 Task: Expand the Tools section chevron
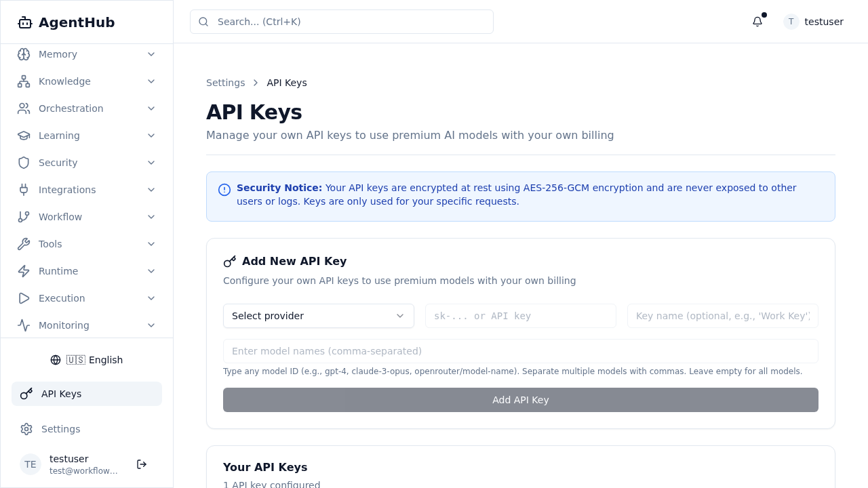click(151, 244)
